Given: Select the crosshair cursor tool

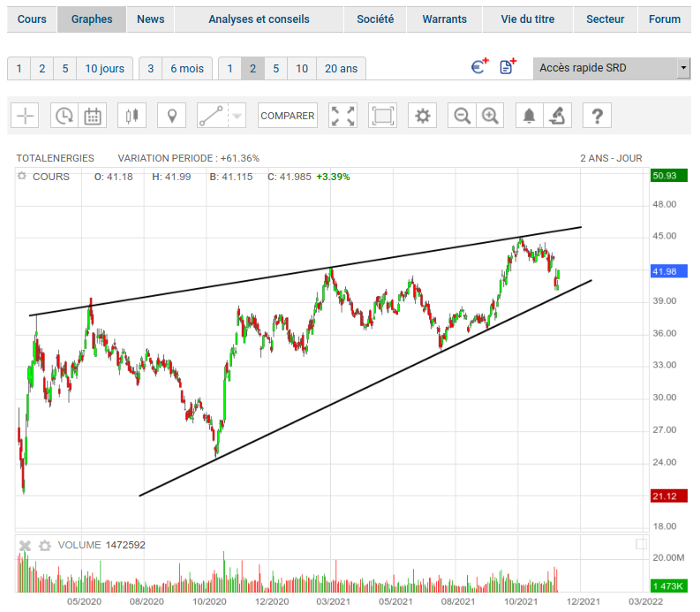Looking at the screenshot, I should (x=25, y=116).
